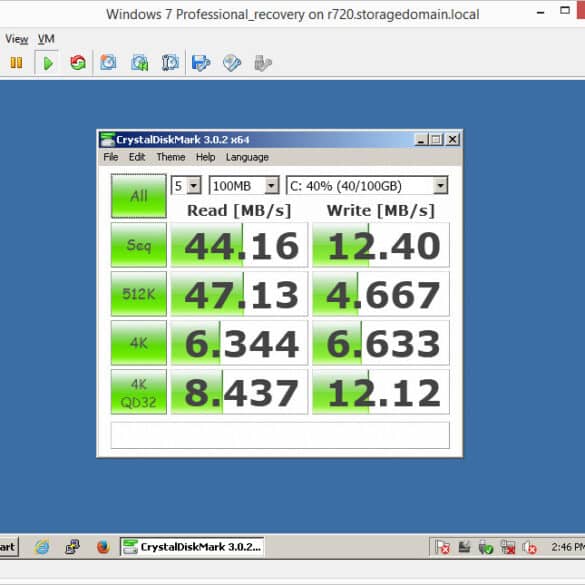This screenshot has height=585, width=585.
Task: Click the 2:46 PM taskbar clock
Action: 568,547
